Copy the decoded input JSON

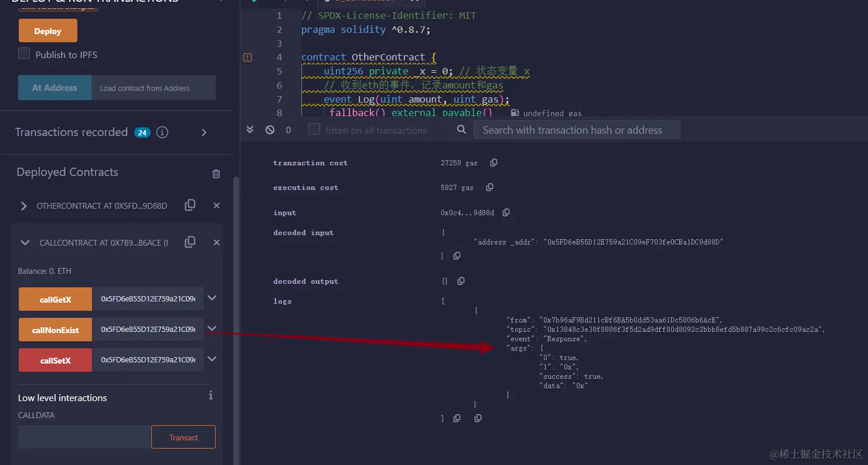click(x=457, y=256)
